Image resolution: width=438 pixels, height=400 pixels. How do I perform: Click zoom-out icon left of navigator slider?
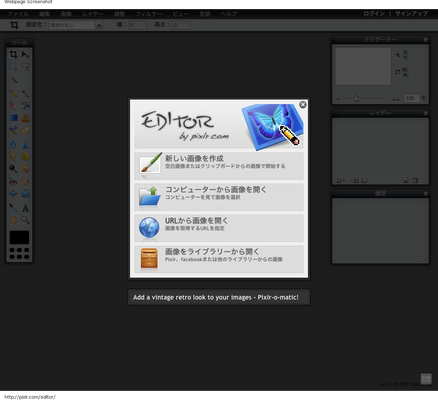338,99
